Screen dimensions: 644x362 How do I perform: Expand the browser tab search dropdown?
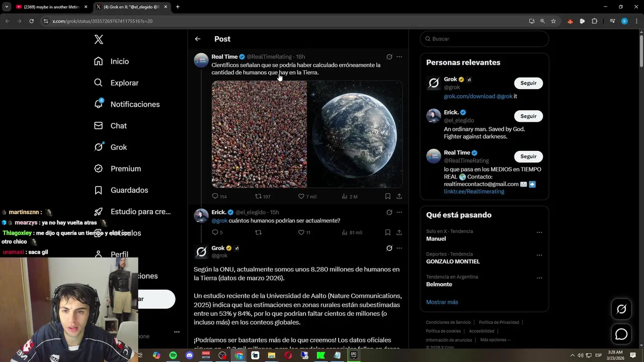(7, 7)
